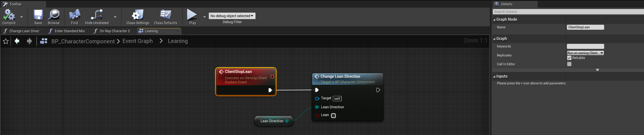Screen dimensions: 644x135
Task: Click the Details panel tab
Action: click(515, 4)
